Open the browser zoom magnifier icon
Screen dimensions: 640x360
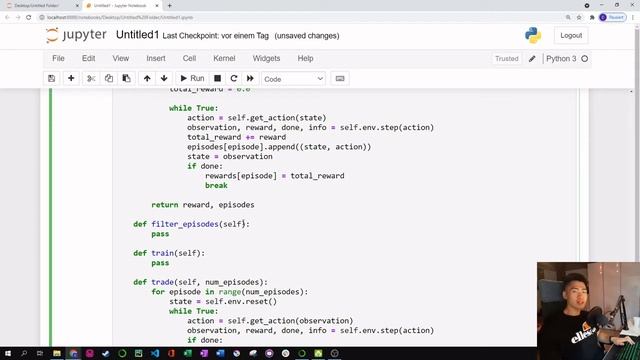[568, 18]
